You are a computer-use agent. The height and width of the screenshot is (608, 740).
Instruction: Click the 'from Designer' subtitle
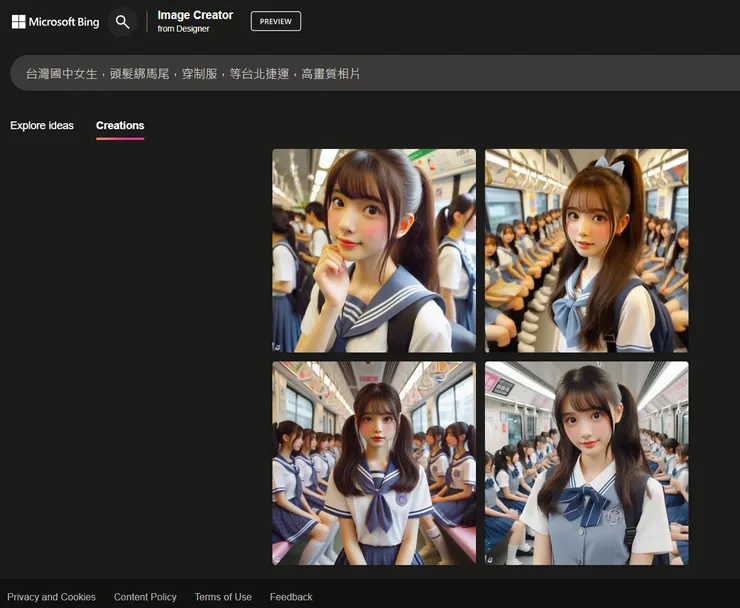183,29
